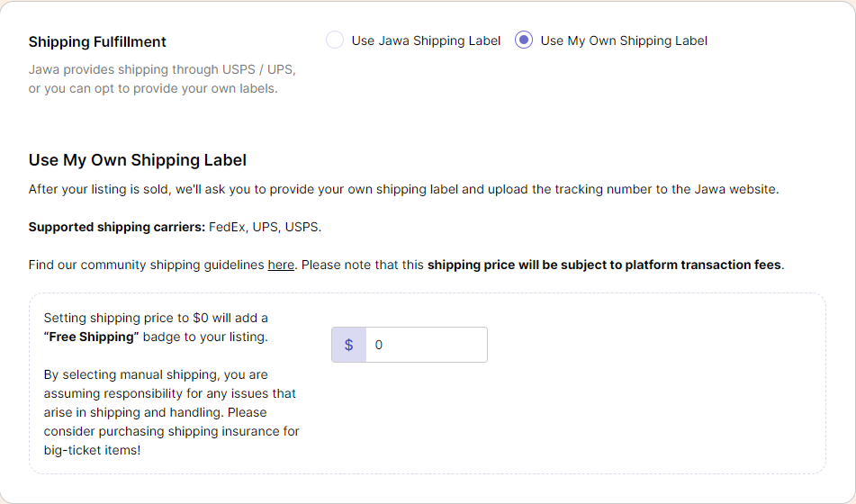Select the Use My Own Shipping Label radio button
The height and width of the screenshot is (504, 856).
coord(524,40)
